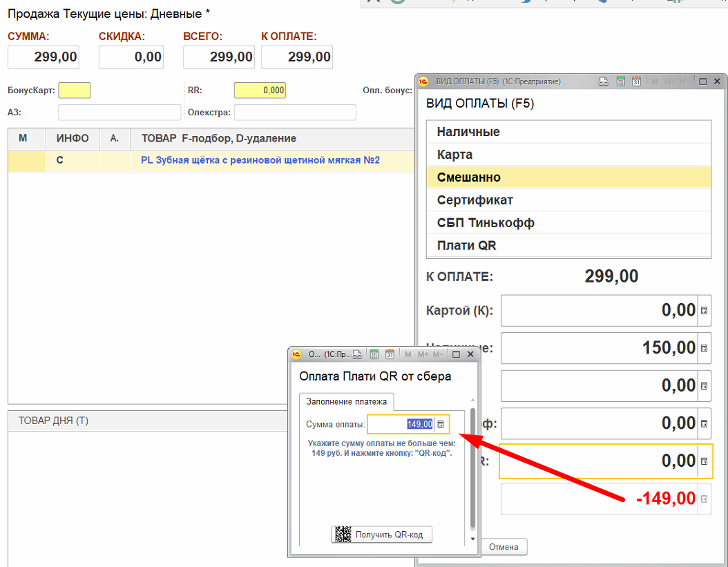Click calculator button beside 150,00 cash field
Screen dimensions: 728x567
pyautogui.click(x=704, y=348)
